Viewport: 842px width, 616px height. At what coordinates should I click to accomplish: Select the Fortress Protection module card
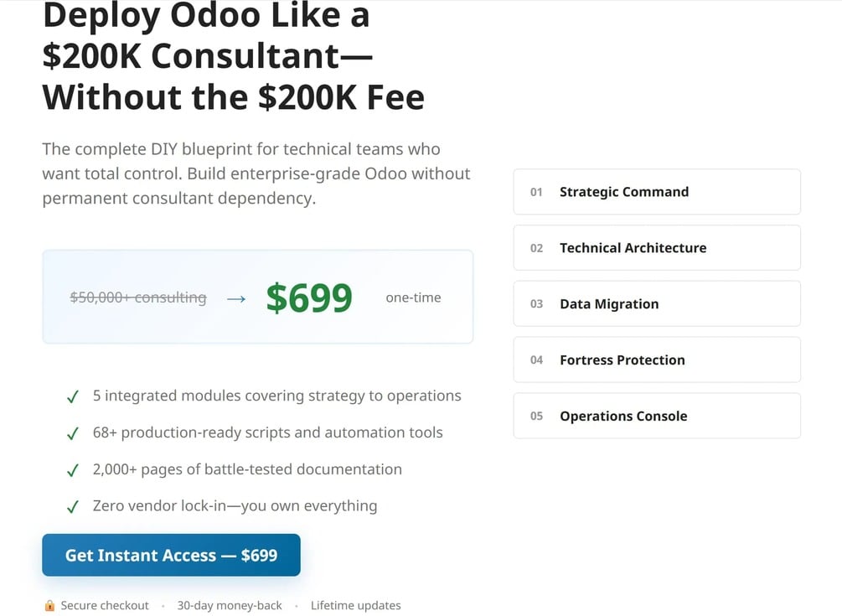coord(656,360)
